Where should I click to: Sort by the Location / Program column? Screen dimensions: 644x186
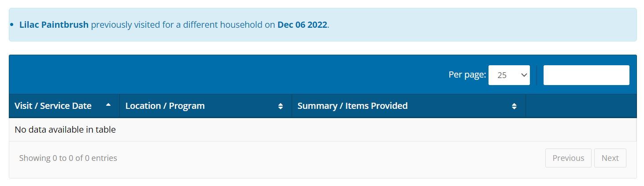(165, 106)
